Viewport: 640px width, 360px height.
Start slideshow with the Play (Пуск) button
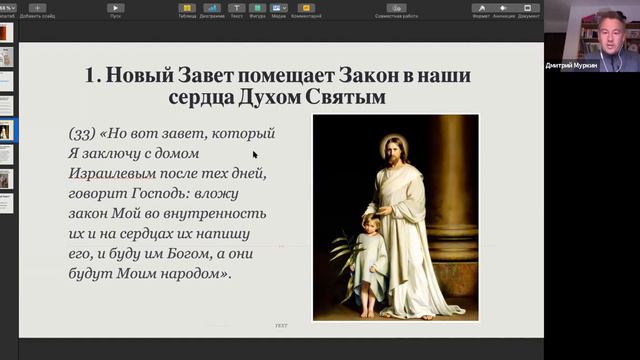coord(116,8)
